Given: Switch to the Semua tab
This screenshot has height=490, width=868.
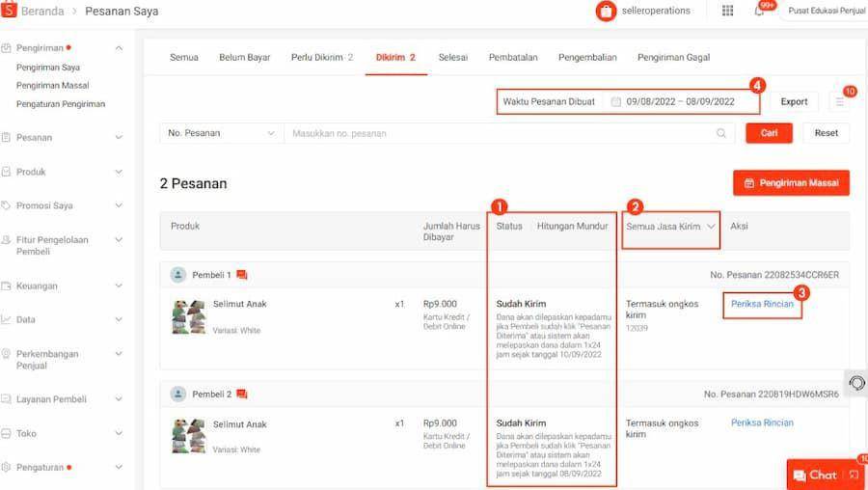Looking at the screenshot, I should tap(184, 57).
